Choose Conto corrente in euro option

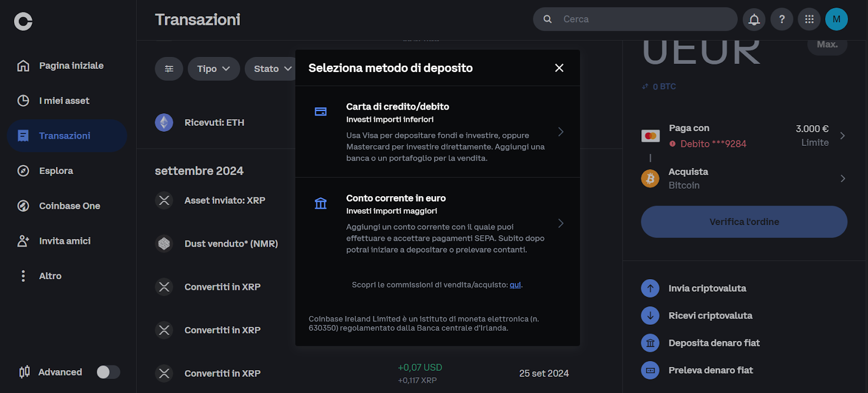pyautogui.click(x=437, y=223)
